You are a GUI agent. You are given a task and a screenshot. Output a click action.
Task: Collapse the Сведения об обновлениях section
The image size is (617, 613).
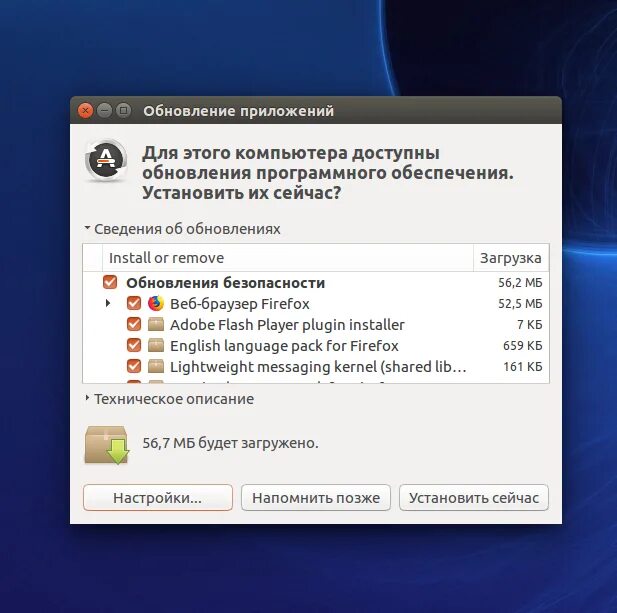pyautogui.click(x=87, y=228)
